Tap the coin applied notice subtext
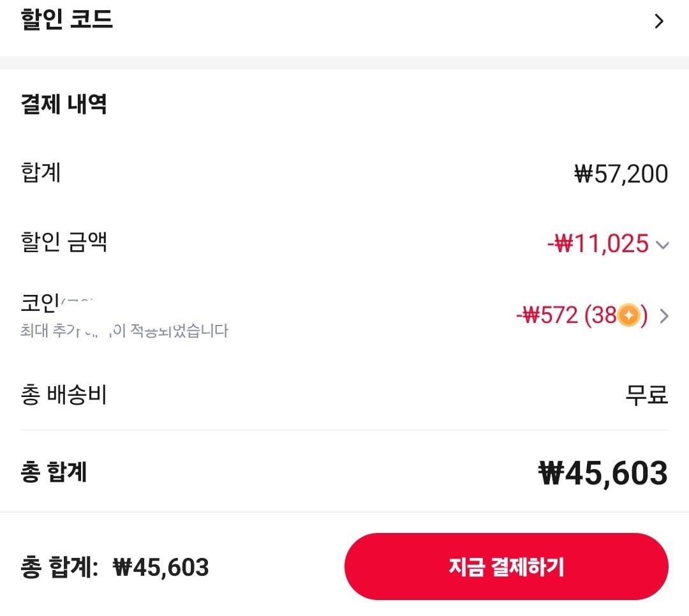Image resolution: width=689 pixels, height=616 pixels. 124,331
